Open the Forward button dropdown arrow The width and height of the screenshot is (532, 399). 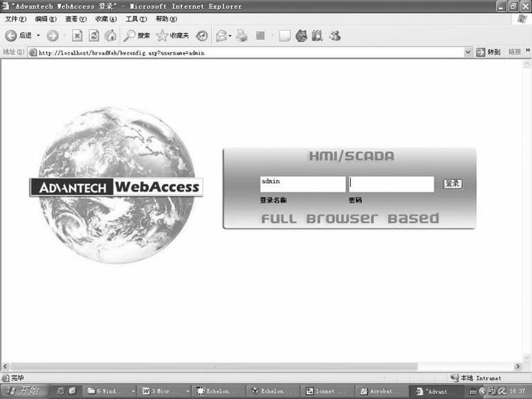coord(64,35)
